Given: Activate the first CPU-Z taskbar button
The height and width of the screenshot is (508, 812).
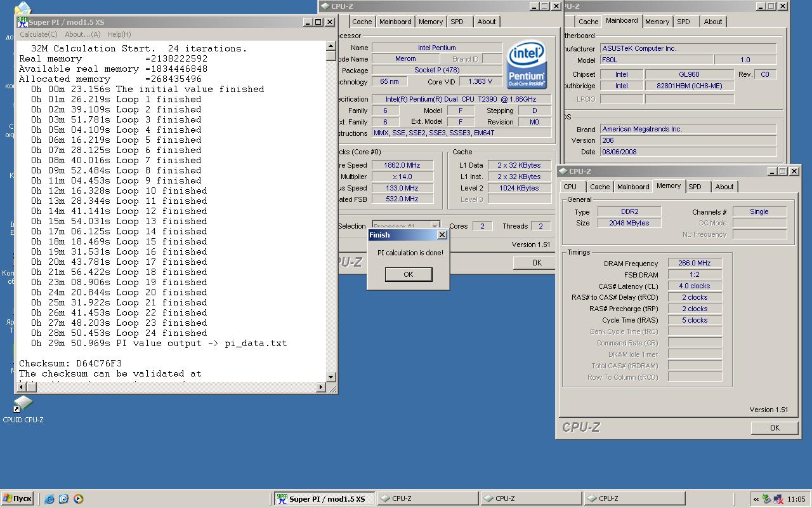Looking at the screenshot, I should coord(428,498).
